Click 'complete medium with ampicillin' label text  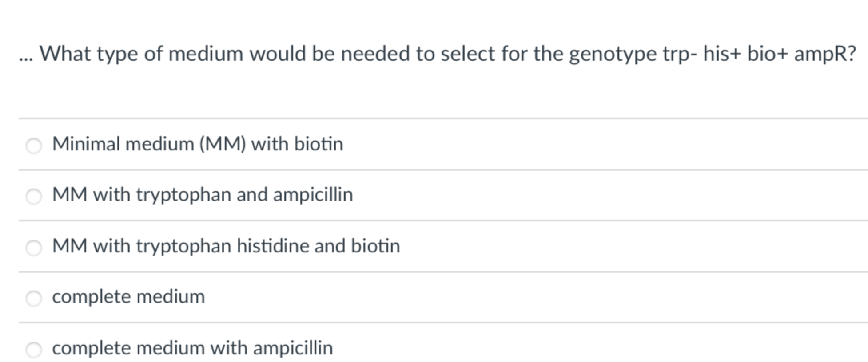(192, 348)
